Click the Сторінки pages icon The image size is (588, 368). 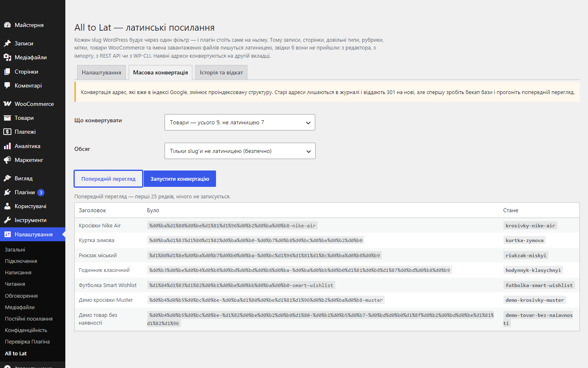coord(7,72)
